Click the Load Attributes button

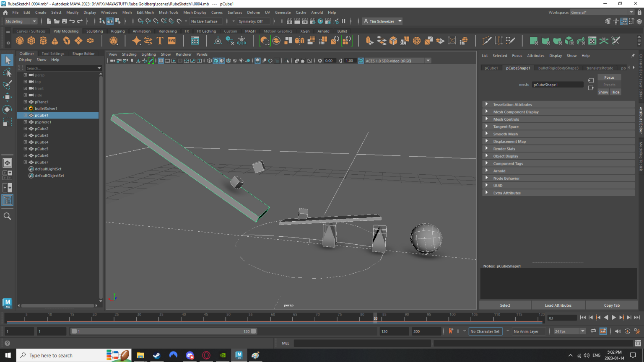558,305
